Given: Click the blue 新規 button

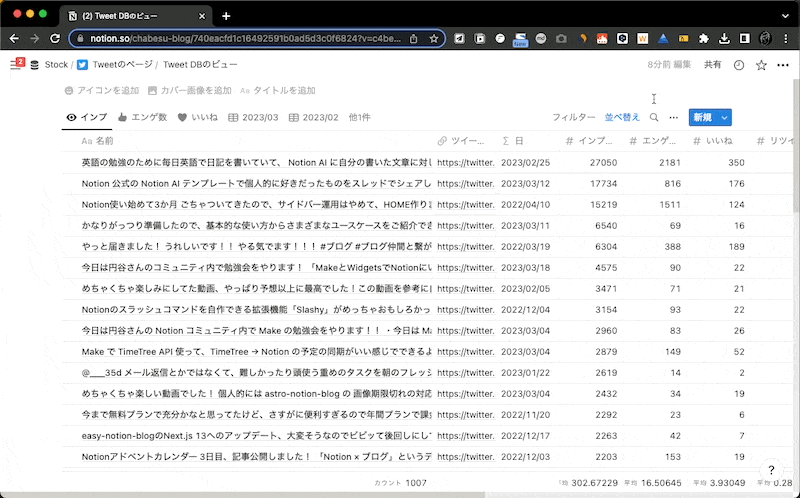Looking at the screenshot, I should (x=703, y=117).
